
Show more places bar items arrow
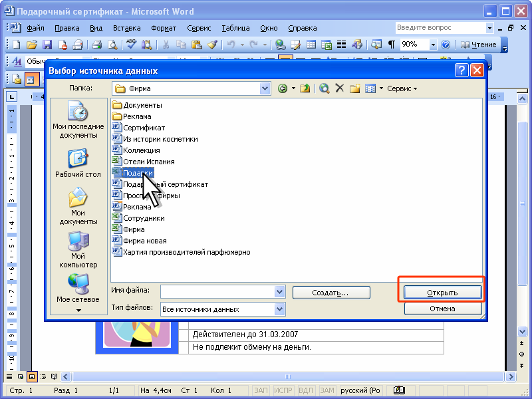tap(78, 310)
